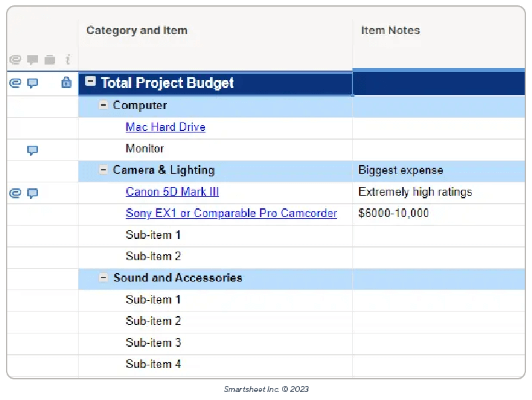Screen dimensions: 532x400
Task: Open comments for Canon 5D Mark III
Action: 31,192
